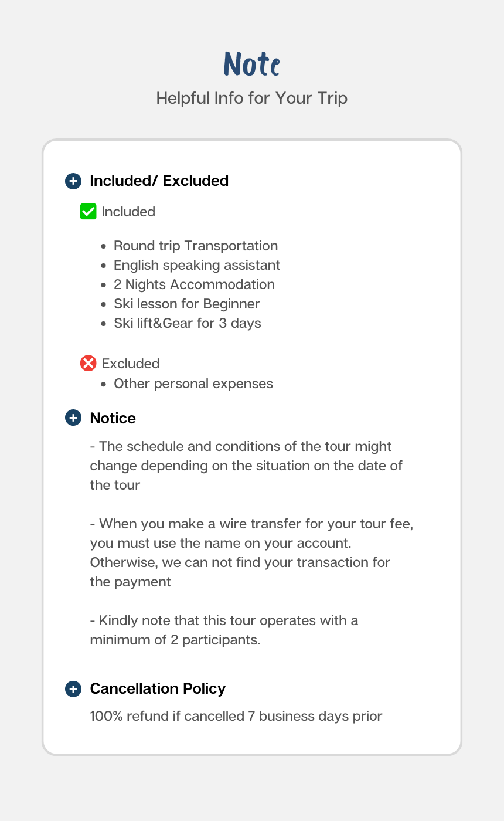
Task: Click the plus icon beside Cancellation Policy
Action: (x=73, y=688)
